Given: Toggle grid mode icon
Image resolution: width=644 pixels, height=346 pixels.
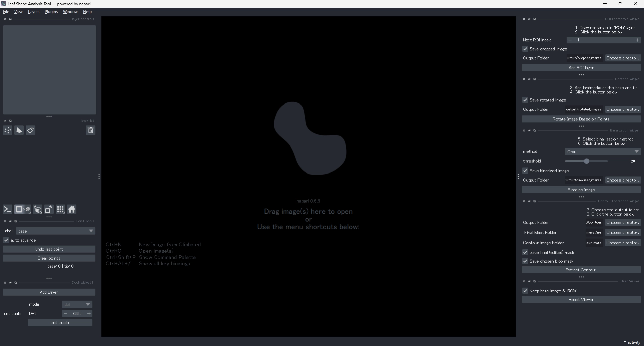Looking at the screenshot, I should [60, 210].
